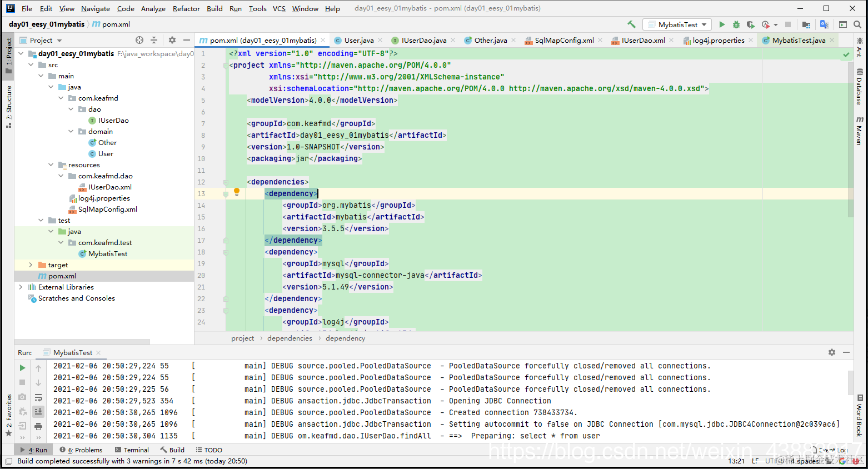Click Dump Threads camera icon
868x469 pixels.
point(22,397)
